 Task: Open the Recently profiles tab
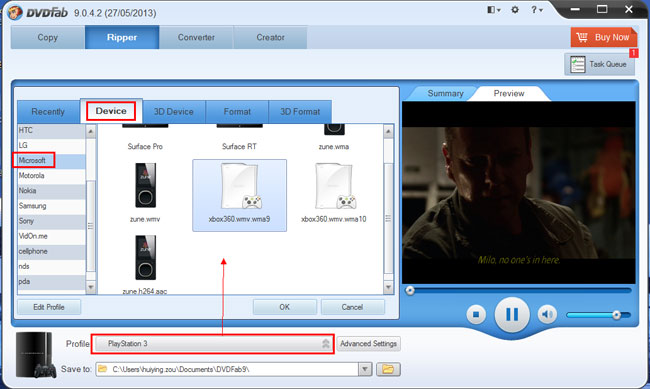point(48,112)
